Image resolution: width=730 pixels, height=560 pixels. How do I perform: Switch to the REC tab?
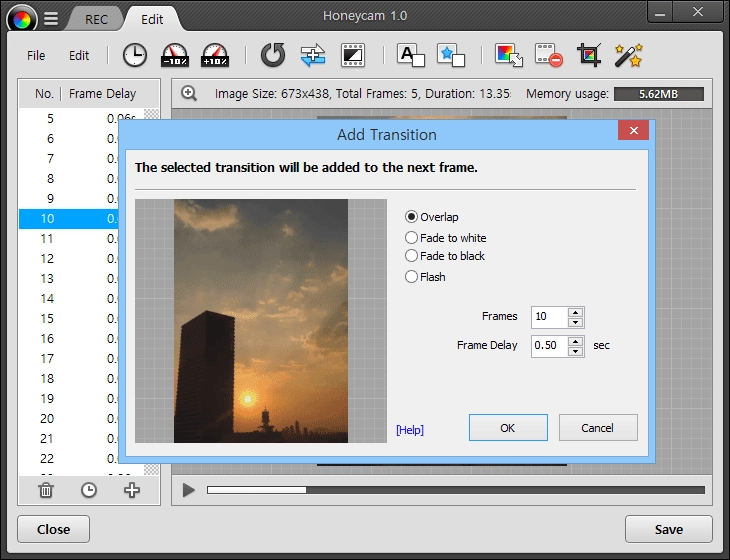96,19
